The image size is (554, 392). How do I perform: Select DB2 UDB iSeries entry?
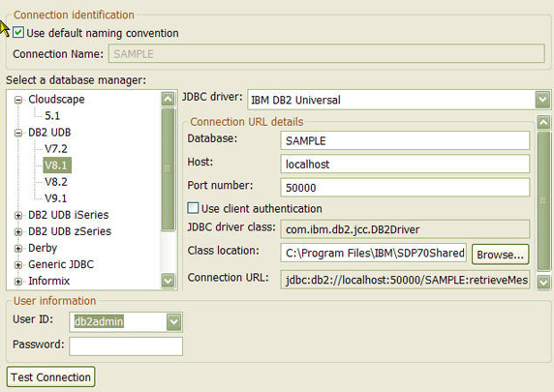click(69, 215)
